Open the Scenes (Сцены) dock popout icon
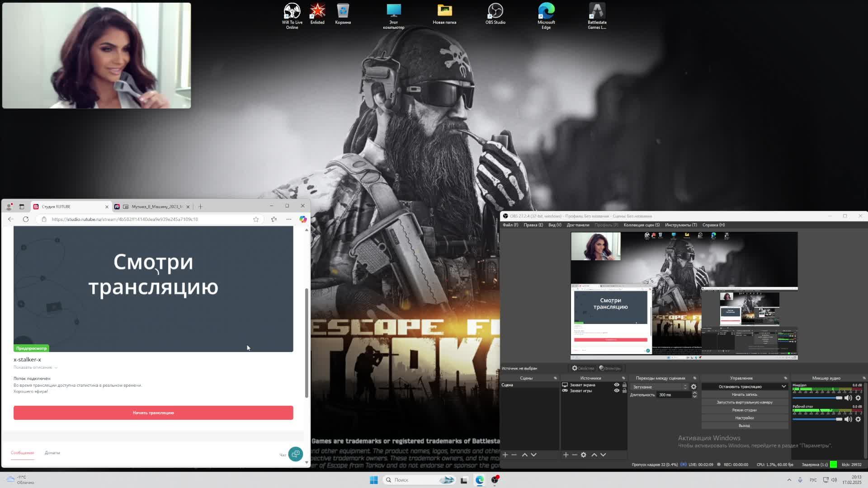The width and height of the screenshot is (868, 488). pyautogui.click(x=555, y=378)
